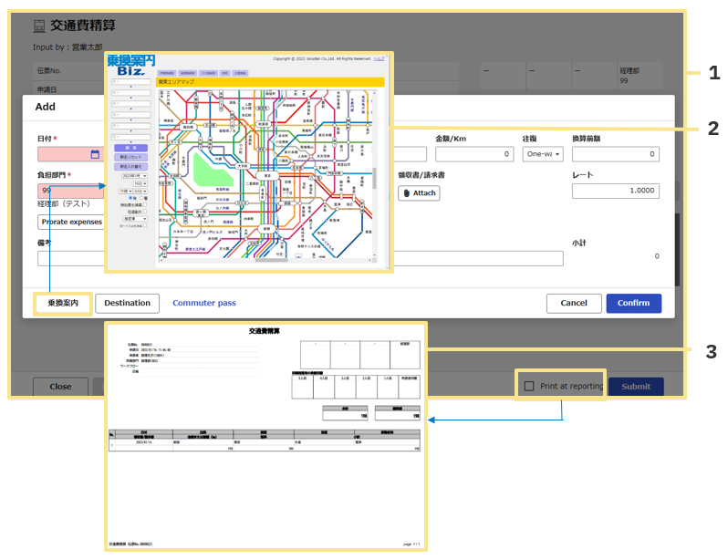Click the train icon beside 交通費精算 title
The width and height of the screenshot is (728, 560).
pos(39,26)
